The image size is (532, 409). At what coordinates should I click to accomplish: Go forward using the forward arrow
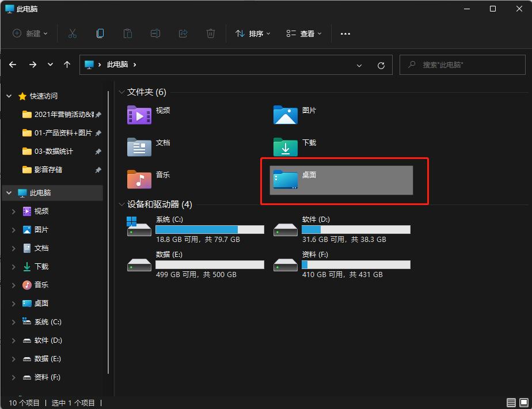tap(33, 65)
